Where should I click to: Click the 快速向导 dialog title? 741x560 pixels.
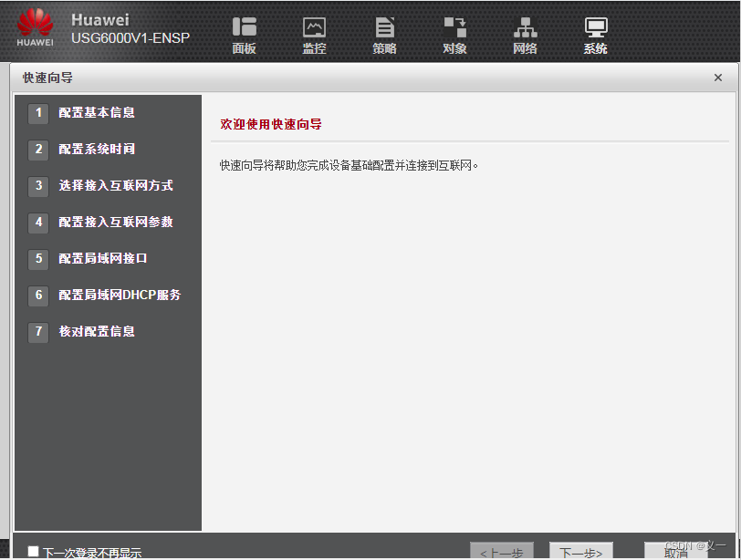[47, 78]
